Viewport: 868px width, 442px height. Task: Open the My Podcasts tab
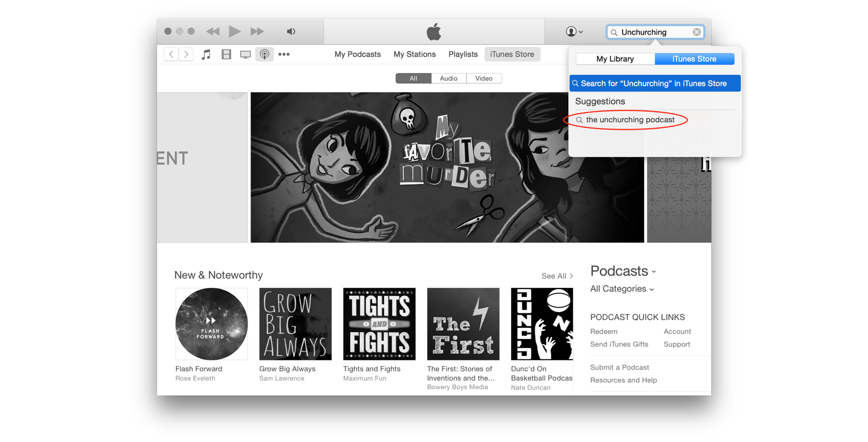pyautogui.click(x=358, y=54)
